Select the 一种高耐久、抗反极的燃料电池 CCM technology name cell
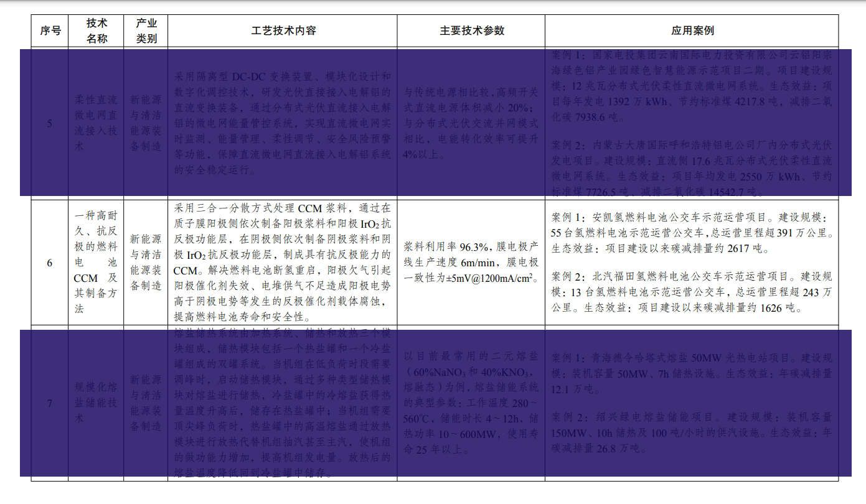This screenshot has width=866, height=504. pyautogui.click(x=96, y=263)
